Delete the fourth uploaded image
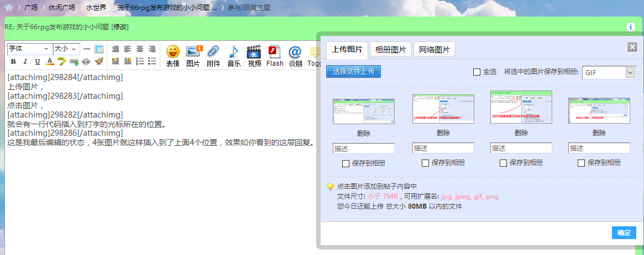644x255 pixels. (x=599, y=133)
